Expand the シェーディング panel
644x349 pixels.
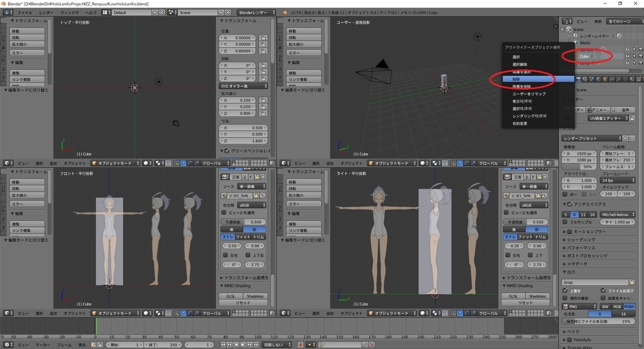pos(581,240)
